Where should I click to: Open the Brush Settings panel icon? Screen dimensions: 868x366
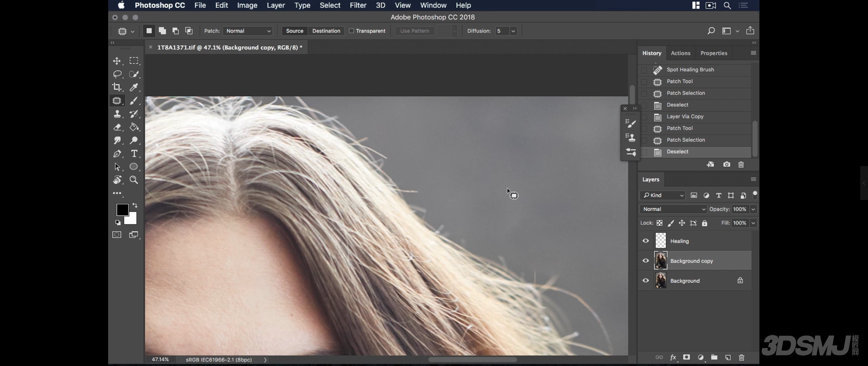coord(630,123)
